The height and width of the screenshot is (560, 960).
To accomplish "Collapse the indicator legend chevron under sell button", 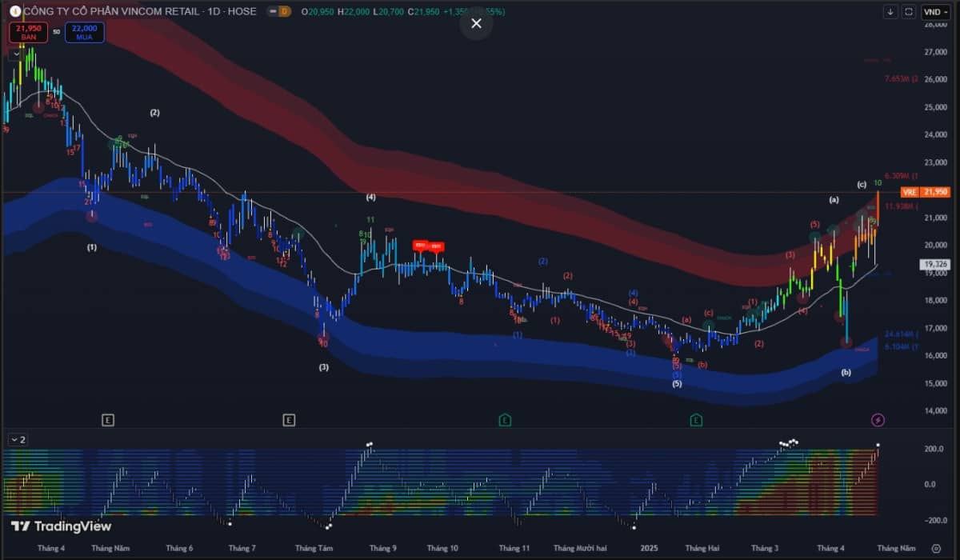I will pyautogui.click(x=15, y=54).
